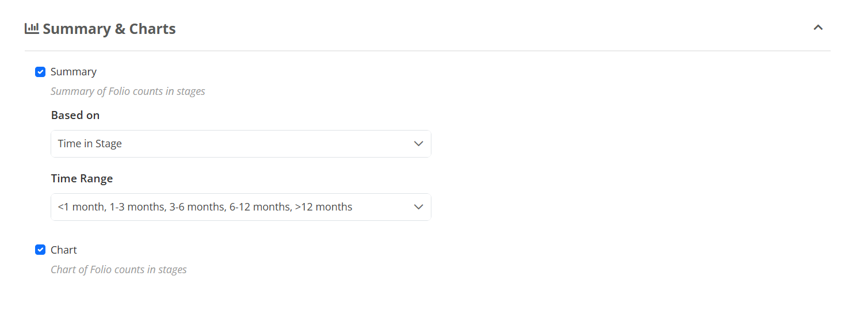Click the Time Range field label
Image resolution: width=868 pixels, height=310 pixels.
82,178
